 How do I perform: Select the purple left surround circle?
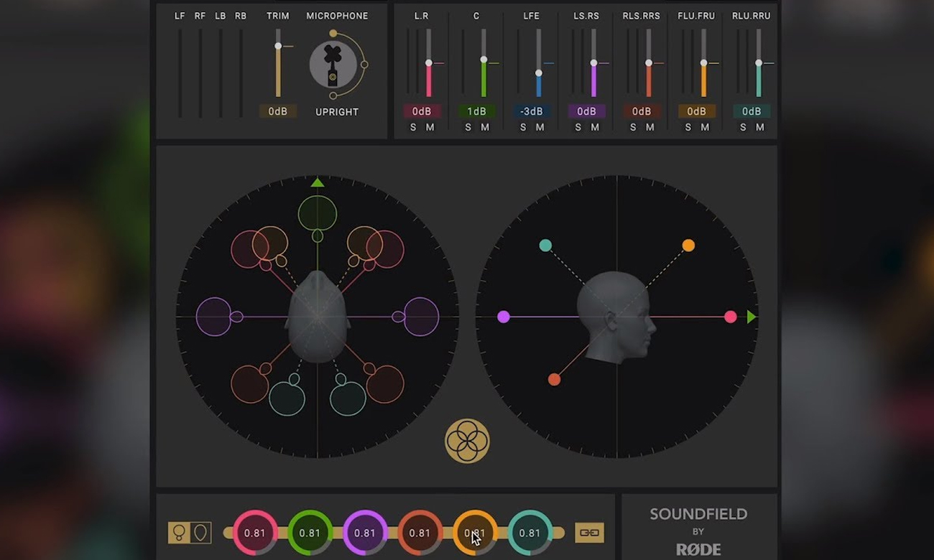point(214,317)
